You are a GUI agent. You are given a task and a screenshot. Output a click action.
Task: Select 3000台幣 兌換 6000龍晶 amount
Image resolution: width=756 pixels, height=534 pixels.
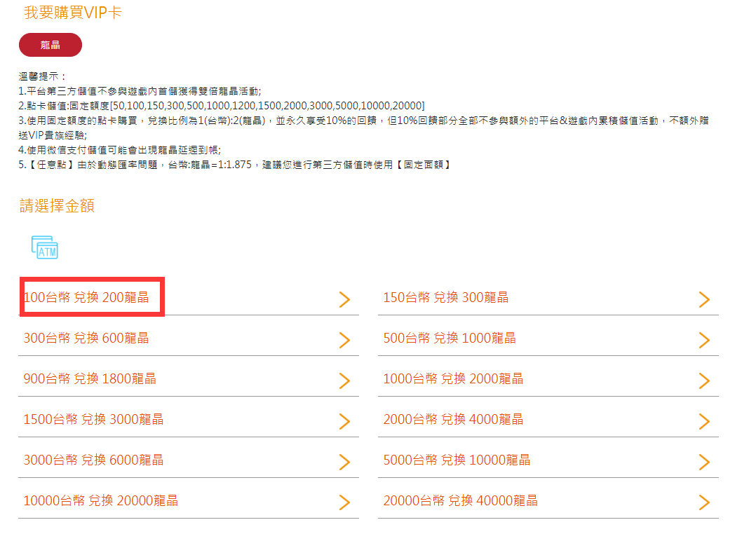pyautogui.click(x=93, y=460)
